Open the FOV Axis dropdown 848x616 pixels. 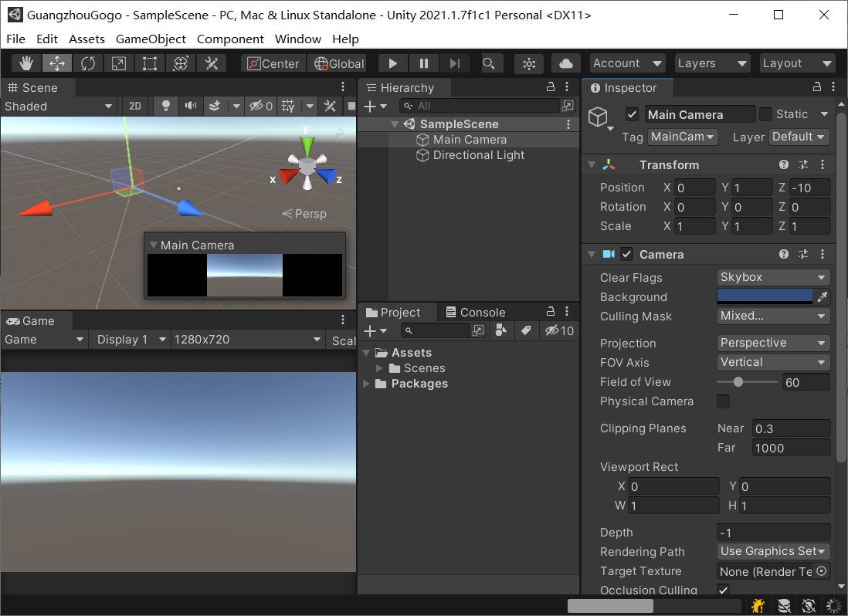(773, 362)
